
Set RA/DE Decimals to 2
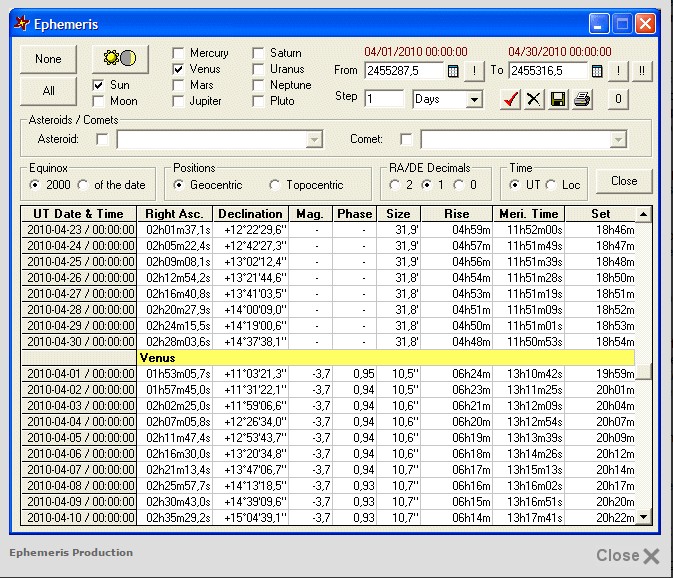click(394, 185)
